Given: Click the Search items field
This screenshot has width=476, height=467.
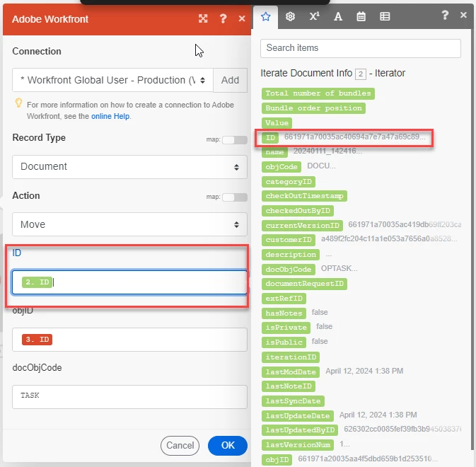Looking at the screenshot, I should click(360, 48).
